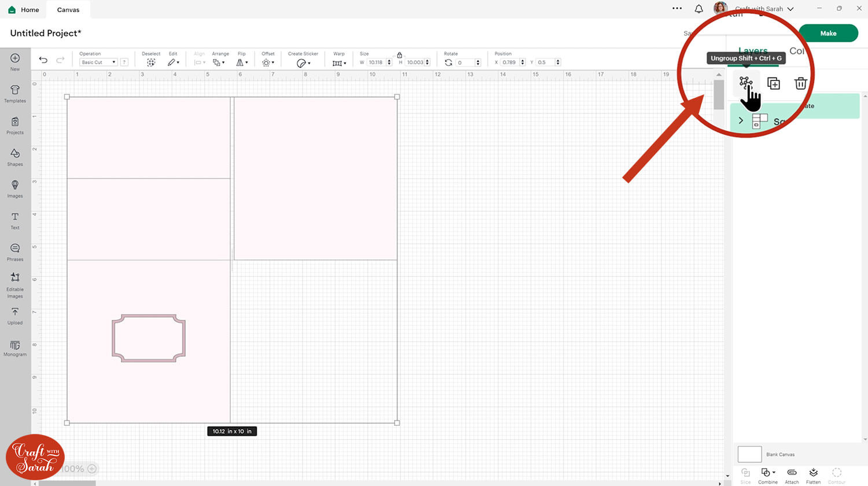The width and height of the screenshot is (868, 486).
Task: Open the Combine dropdown
Action: tap(768, 475)
